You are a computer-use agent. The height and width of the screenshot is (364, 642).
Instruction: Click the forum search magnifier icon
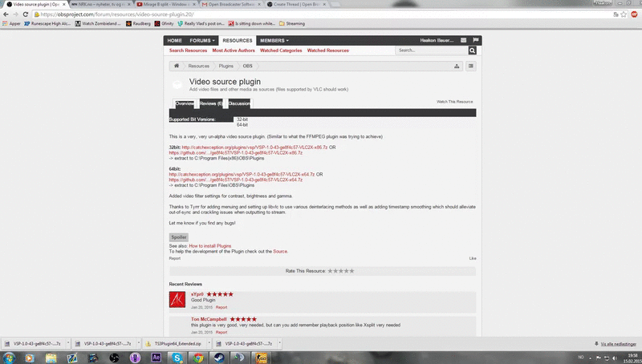pos(472,51)
